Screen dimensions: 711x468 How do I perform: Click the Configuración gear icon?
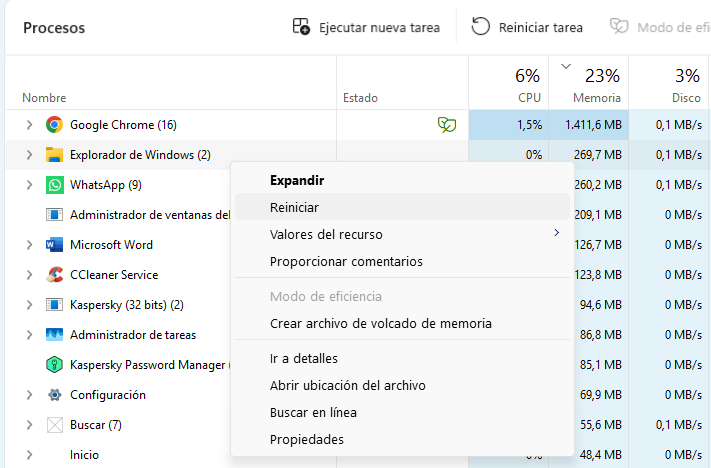(54, 395)
